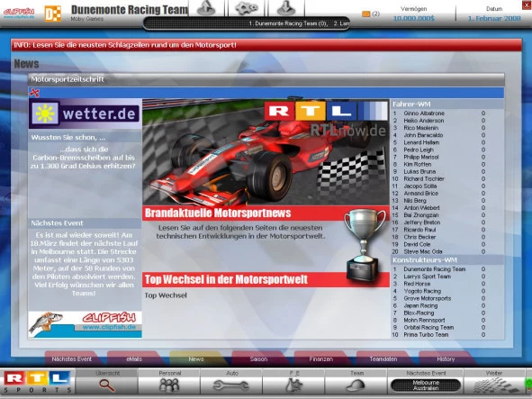Click the red X icon under Motorsportzeitschrift
Screen dimensions: 532x399
[x=34, y=93]
